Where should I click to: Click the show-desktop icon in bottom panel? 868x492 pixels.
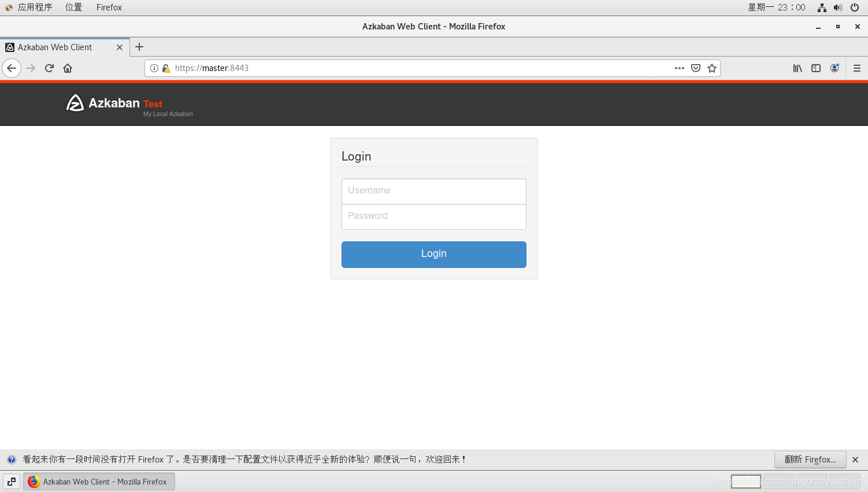12,482
